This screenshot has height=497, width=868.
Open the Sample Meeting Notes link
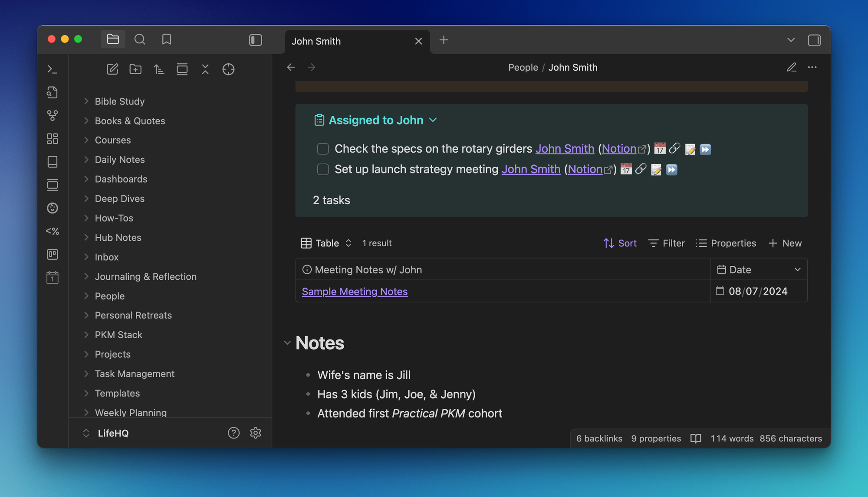coord(355,291)
